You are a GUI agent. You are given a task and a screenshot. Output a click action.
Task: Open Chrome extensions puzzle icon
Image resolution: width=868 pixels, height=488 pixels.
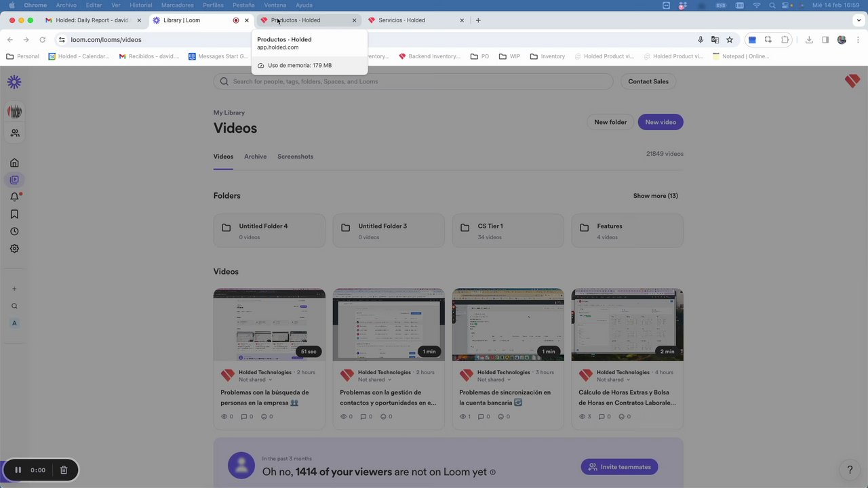785,39
